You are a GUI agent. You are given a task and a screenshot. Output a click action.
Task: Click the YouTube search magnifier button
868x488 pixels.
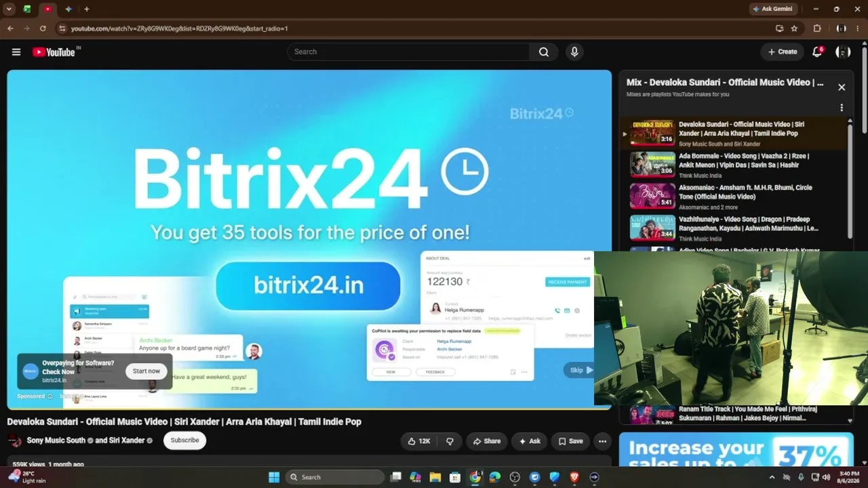(544, 52)
